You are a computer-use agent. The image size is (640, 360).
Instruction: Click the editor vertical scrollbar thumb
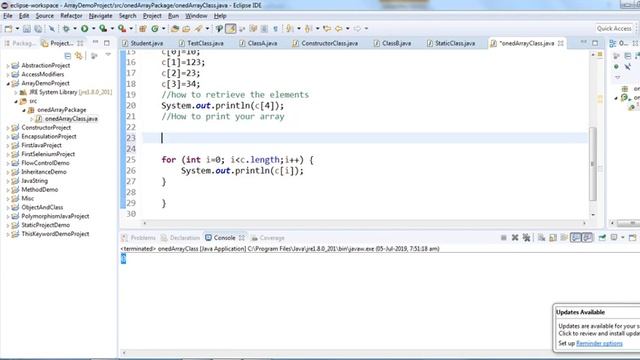(593, 164)
